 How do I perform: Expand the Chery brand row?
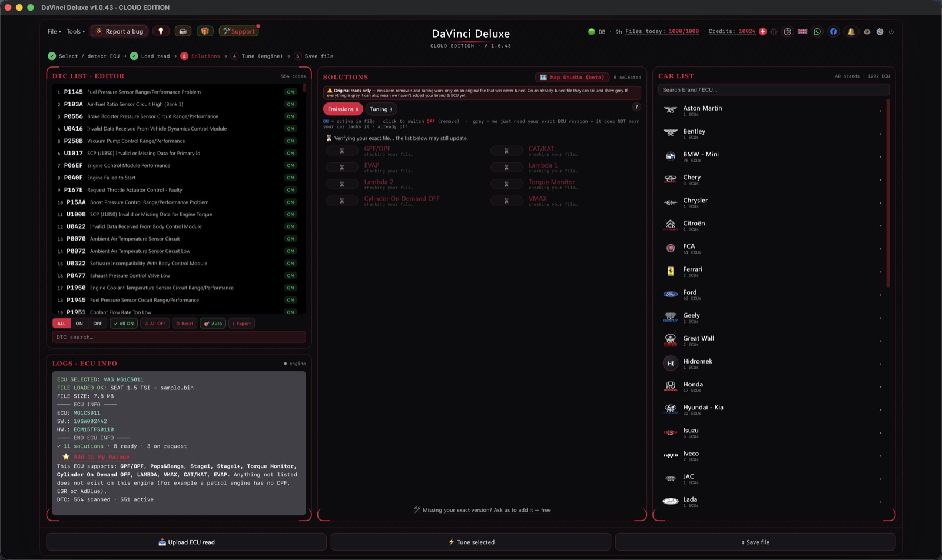point(774,179)
